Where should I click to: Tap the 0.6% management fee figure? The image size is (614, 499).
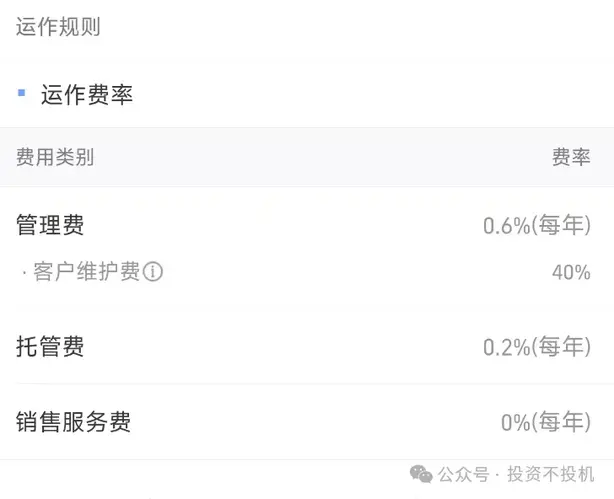(506, 226)
